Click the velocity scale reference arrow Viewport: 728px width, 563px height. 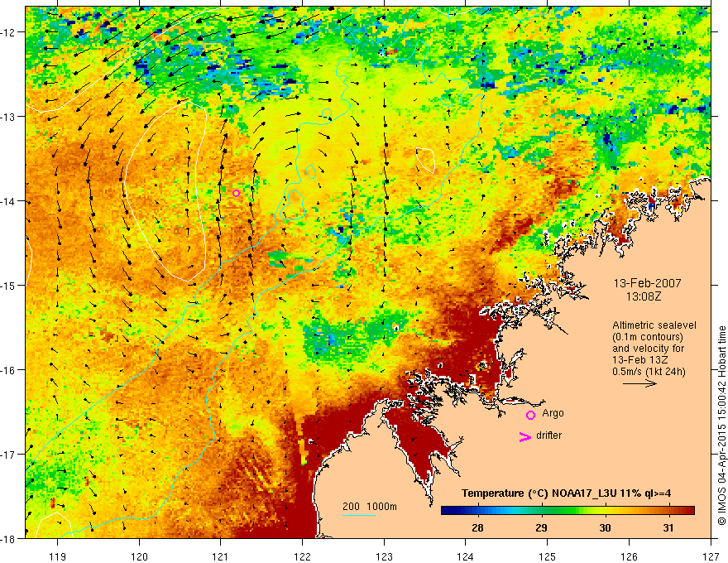(x=639, y=383)
